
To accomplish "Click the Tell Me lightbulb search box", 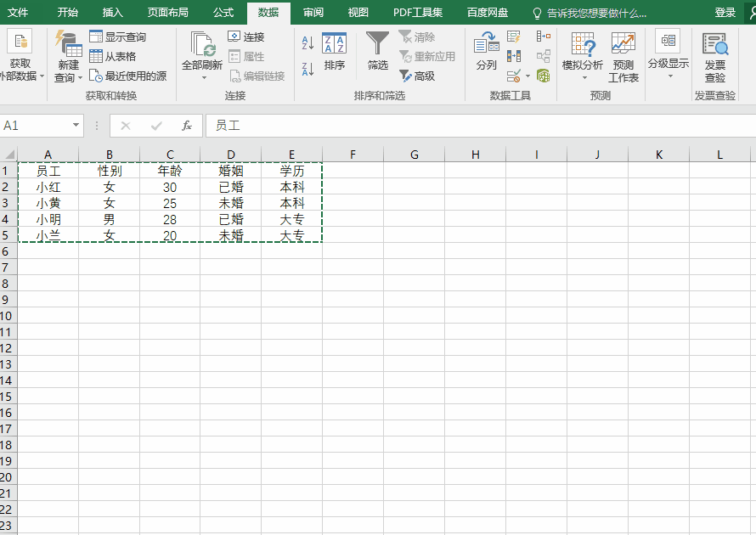I will point(590,13).
